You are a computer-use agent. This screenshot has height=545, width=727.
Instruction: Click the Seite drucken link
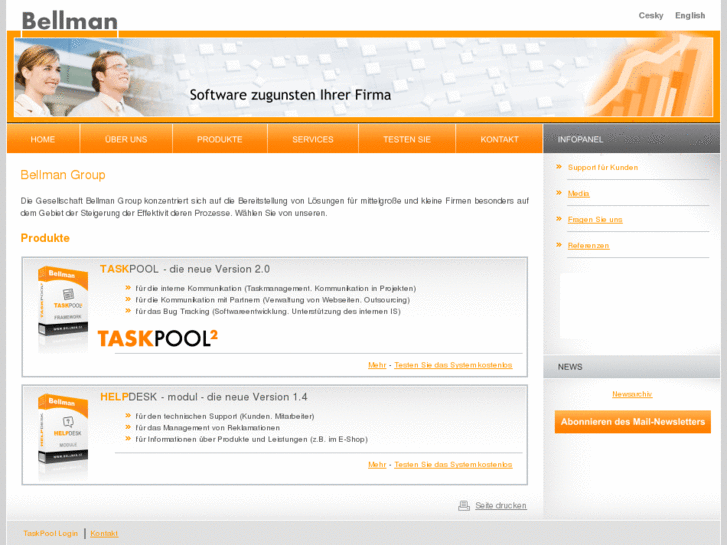(x=501, y=506)
